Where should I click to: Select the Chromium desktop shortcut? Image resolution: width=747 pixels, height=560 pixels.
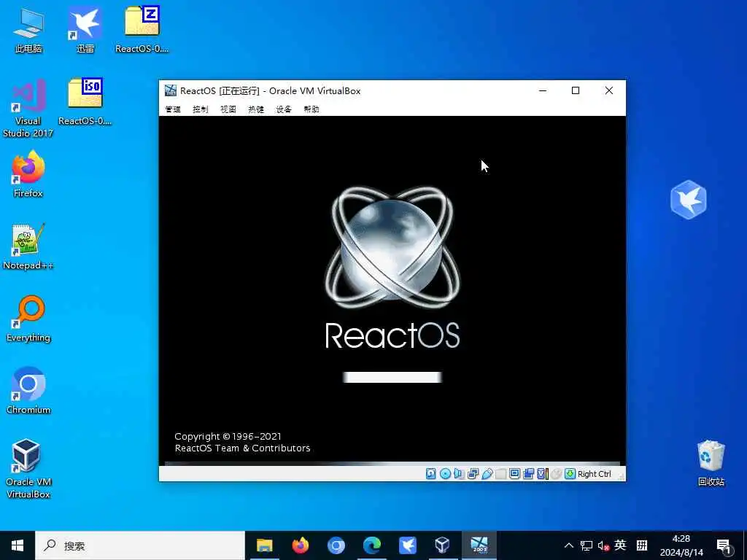[28, 392]
